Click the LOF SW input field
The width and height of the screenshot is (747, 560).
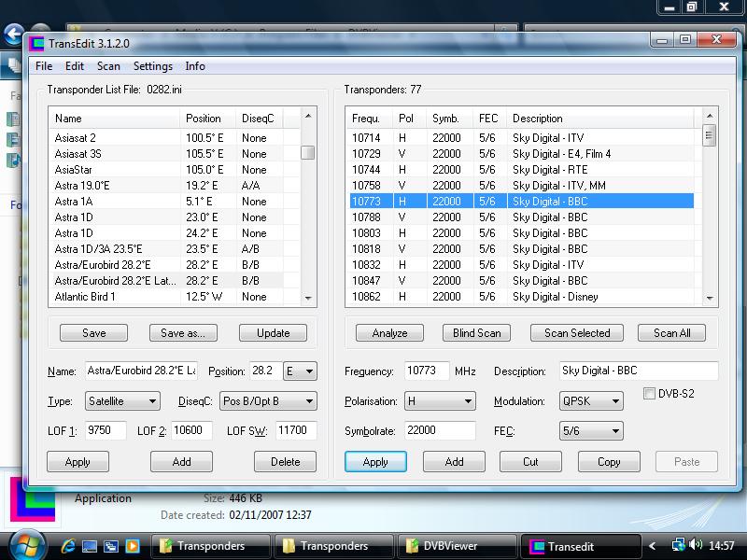tap(296, 430)
